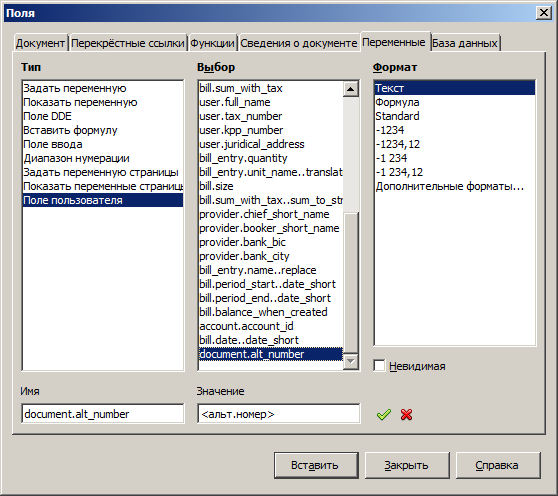Select Диапазон нумерации type
The width and height of the screenshot is (558, 496).
pyautogui.click(x=103, y=158)
